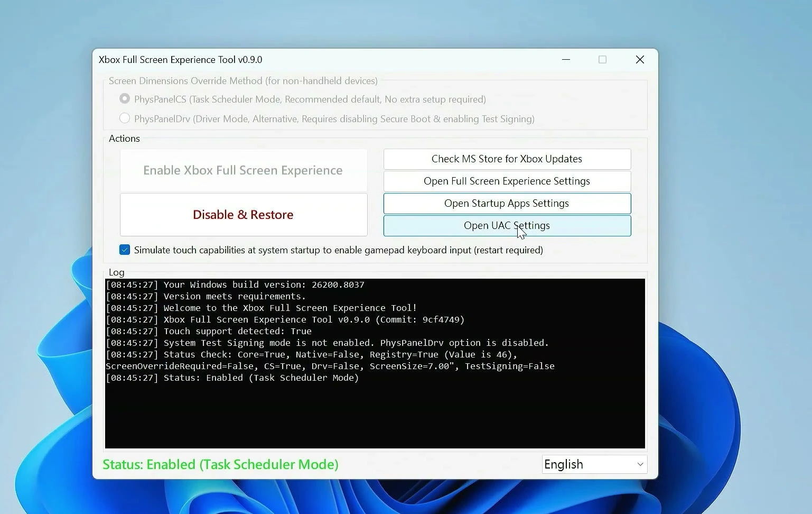Click the "Your Windows build version: 26200.8037" log line

pyautogui.click(x=235, y=284)
